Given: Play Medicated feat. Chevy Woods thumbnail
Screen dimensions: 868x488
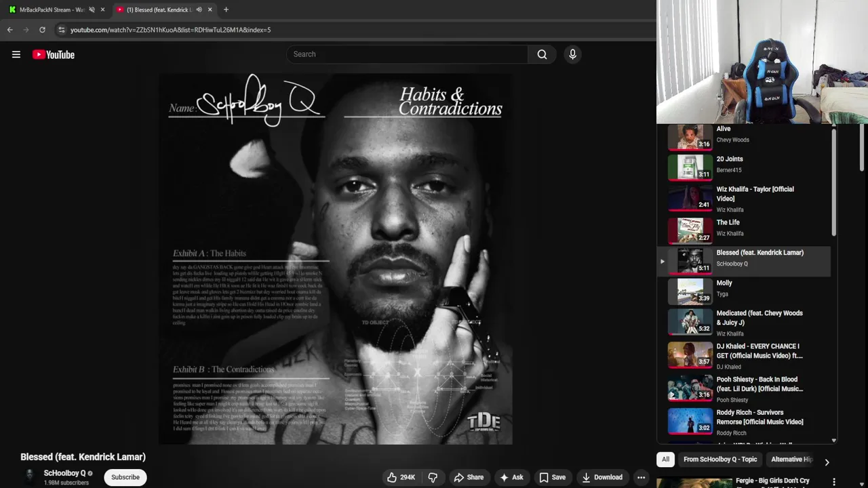Looking at the screenshot, I should coord(690,321).
